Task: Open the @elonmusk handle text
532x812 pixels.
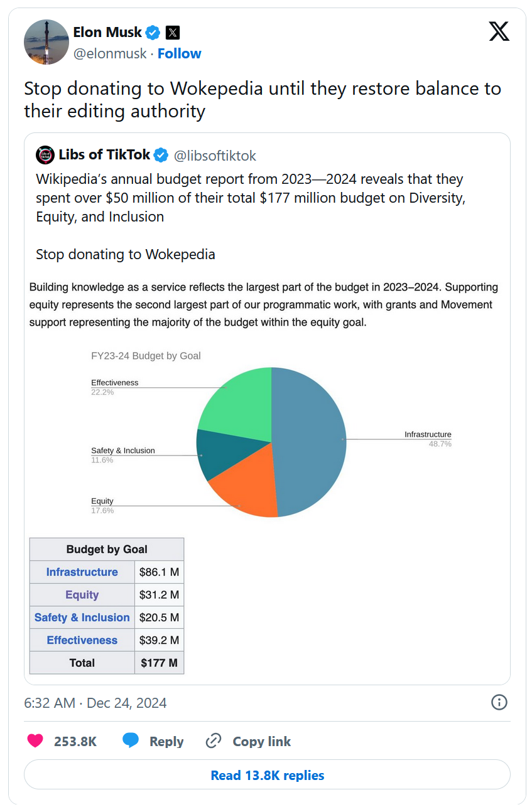Action: pos(110,53)
